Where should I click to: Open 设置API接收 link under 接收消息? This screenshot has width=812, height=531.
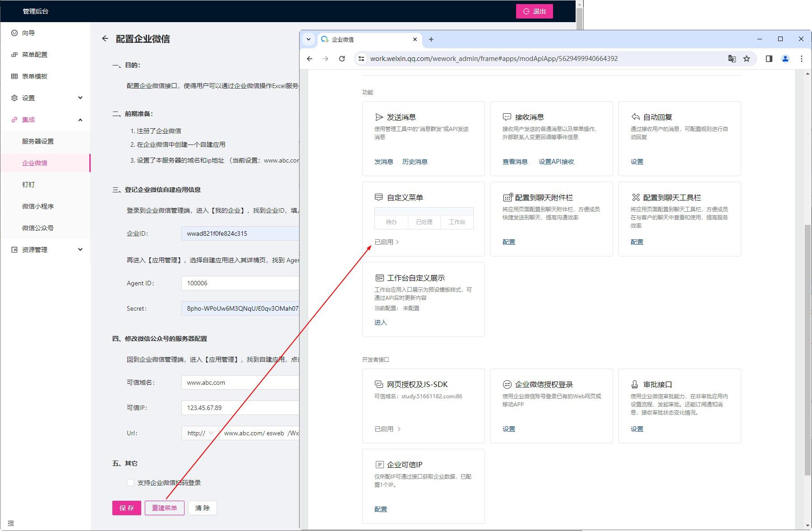click(x=556, y=162)
